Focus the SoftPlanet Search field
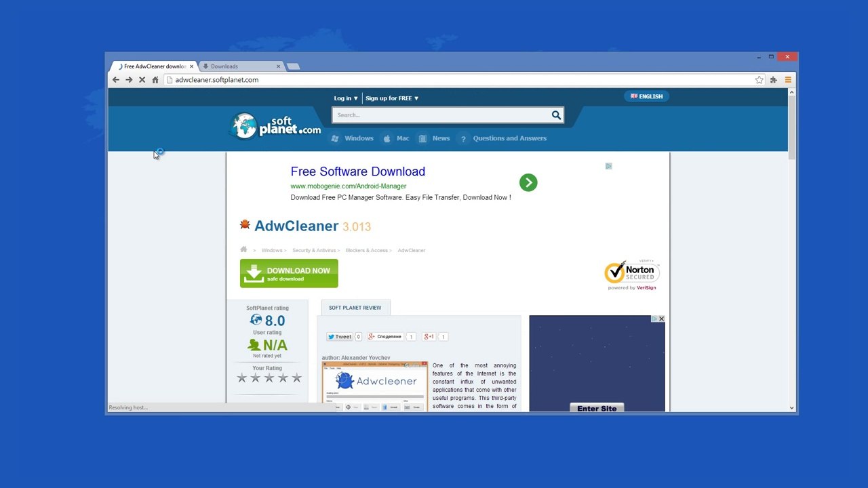Image resolution: width=868 pixels, height=488 pixels. 441,115
